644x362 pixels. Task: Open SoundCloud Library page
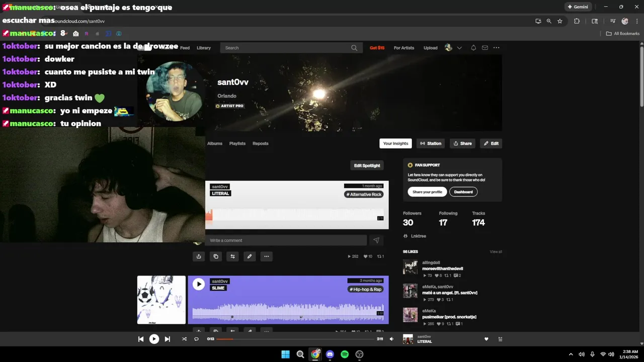204,48
